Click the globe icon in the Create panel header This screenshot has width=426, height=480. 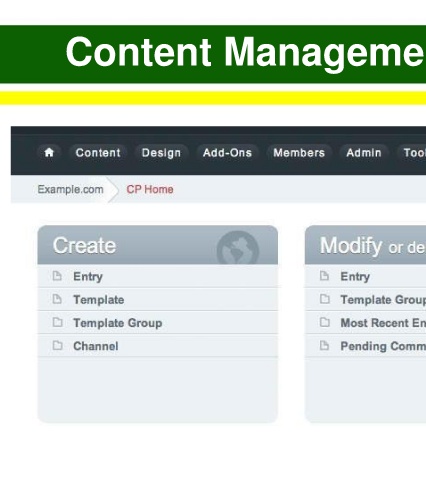(x=238, y=248)
